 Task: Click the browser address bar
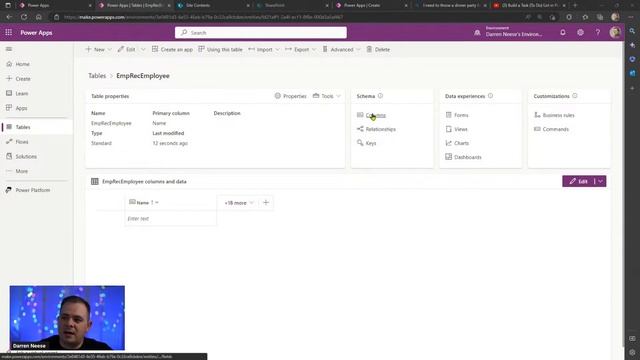tap(286, 17)
